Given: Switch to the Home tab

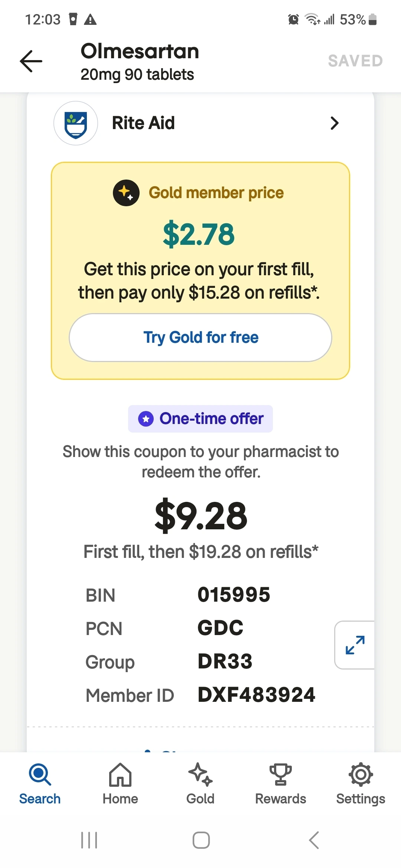Looking at the screenshot, I should 120,783.
